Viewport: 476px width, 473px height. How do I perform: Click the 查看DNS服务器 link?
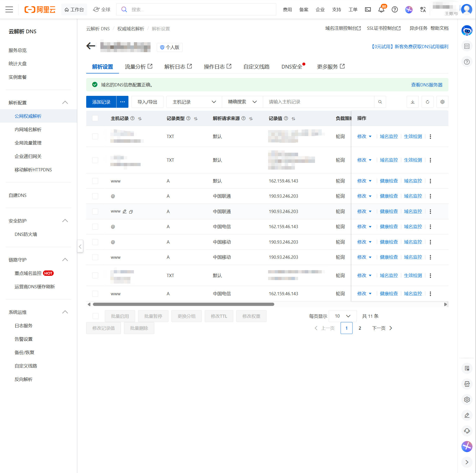[x=427, y=85]
